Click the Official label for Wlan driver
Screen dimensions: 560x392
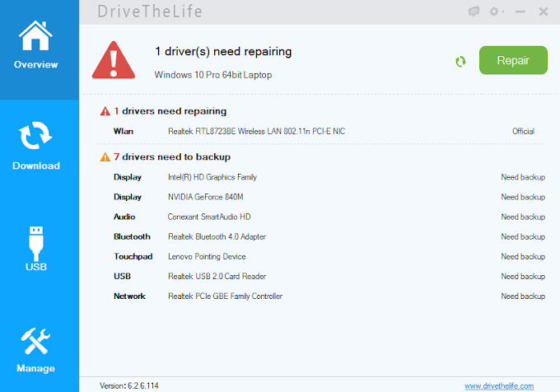(x=523, y=132)
